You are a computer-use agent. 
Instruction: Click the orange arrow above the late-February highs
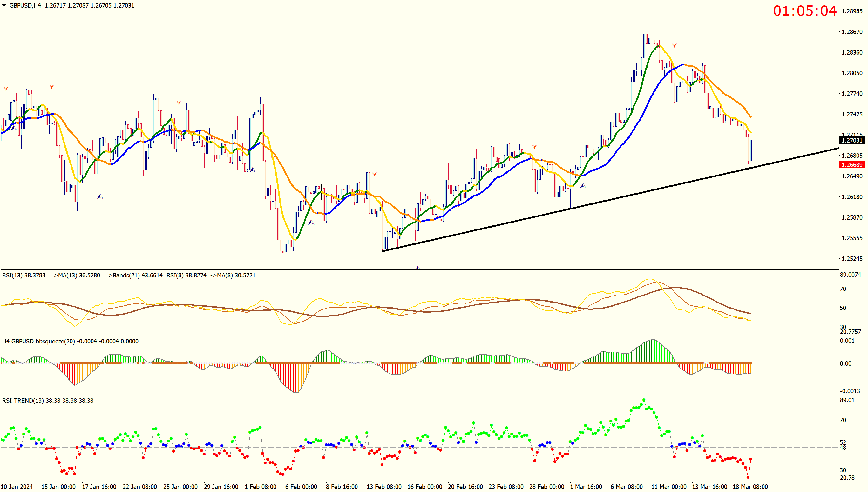[x=534, y=147]
